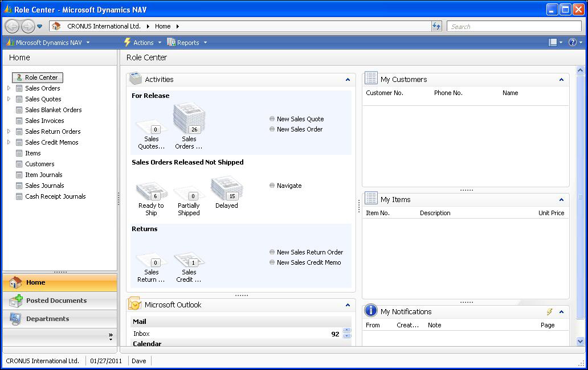
Task: Select the Posted Documents pane button
Action: point(60,301)
